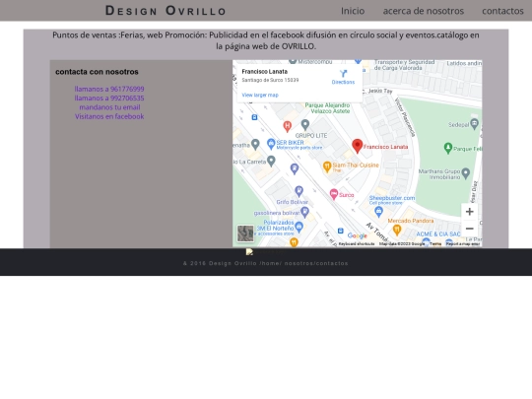The height and width of the screenshot is (399, 532).
Task: Open the Inicio nav link
Action: click(x=353, y=11)
